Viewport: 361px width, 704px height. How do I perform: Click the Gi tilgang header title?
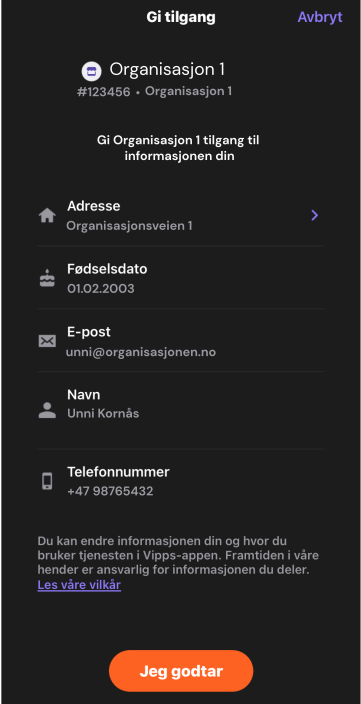coord(181,17)
